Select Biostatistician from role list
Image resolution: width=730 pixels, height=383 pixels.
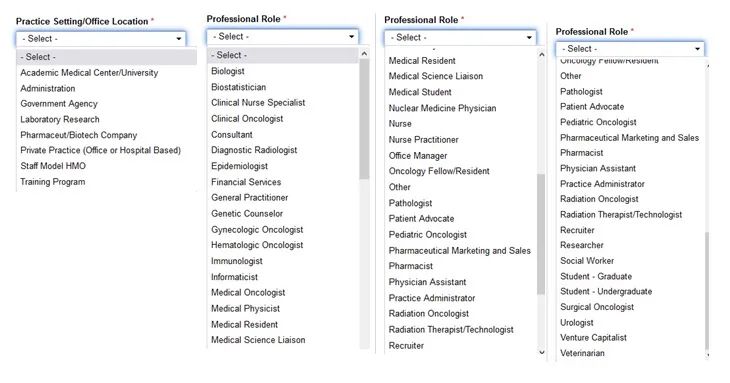click(238, 87)
